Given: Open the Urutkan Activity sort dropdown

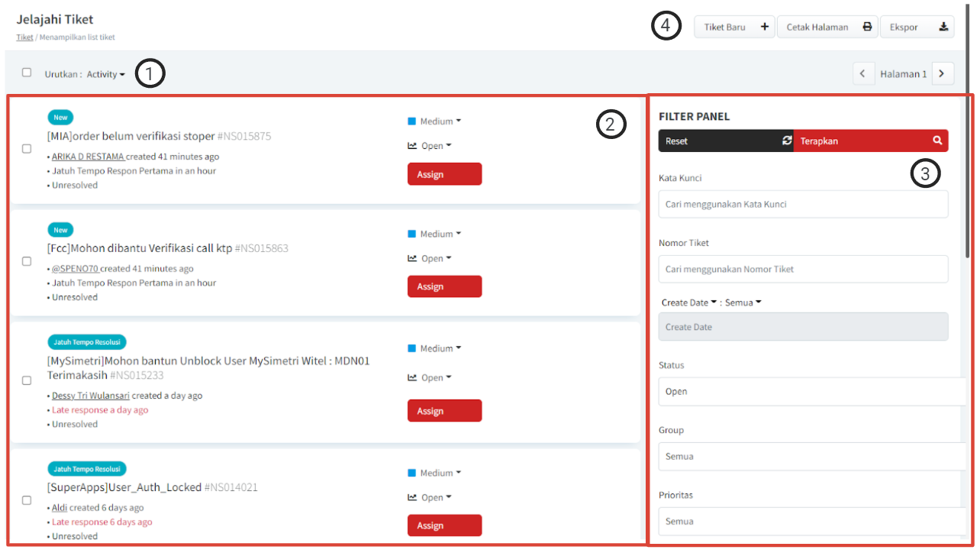Looking at the screenshot, I should pyautogui.click(x=105, y=75).
